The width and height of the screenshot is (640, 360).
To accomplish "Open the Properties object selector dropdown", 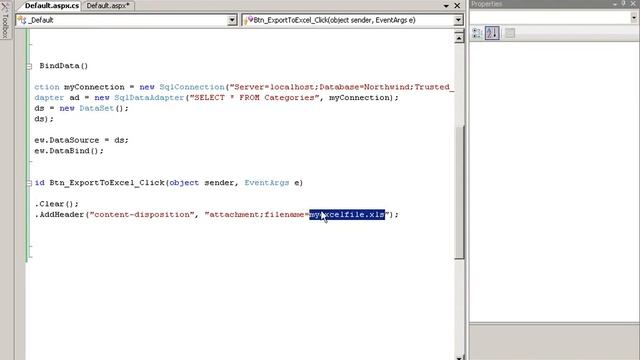I will [x=633, y=18].
